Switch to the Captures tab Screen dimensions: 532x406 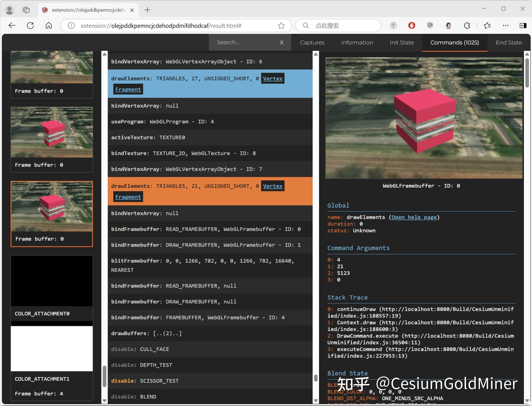tap(312, 42)
